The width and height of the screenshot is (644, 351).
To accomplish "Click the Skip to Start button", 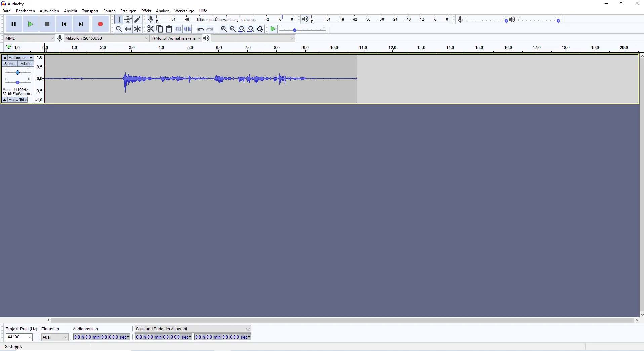I will [x=64, y=24].
